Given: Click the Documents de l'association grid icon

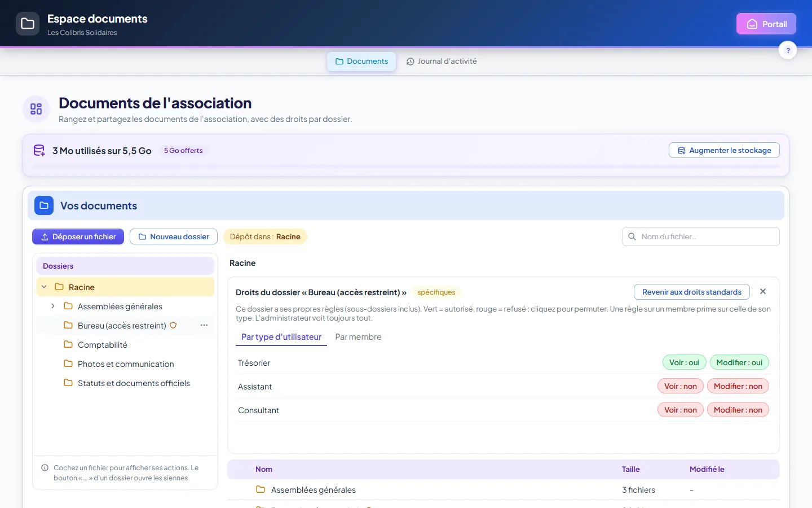Looking at the screenshot, I should (36, 109).
